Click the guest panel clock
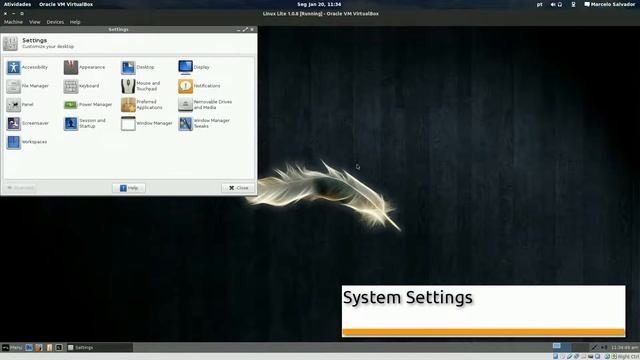This screenshot has height=360, width=640. point(624,347)
